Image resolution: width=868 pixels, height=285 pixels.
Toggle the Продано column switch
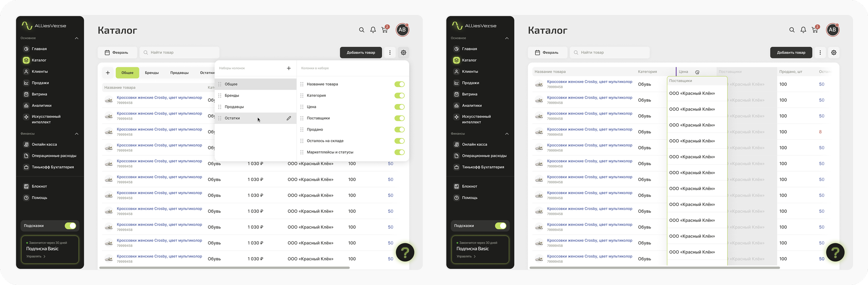[x=400, y=130]
